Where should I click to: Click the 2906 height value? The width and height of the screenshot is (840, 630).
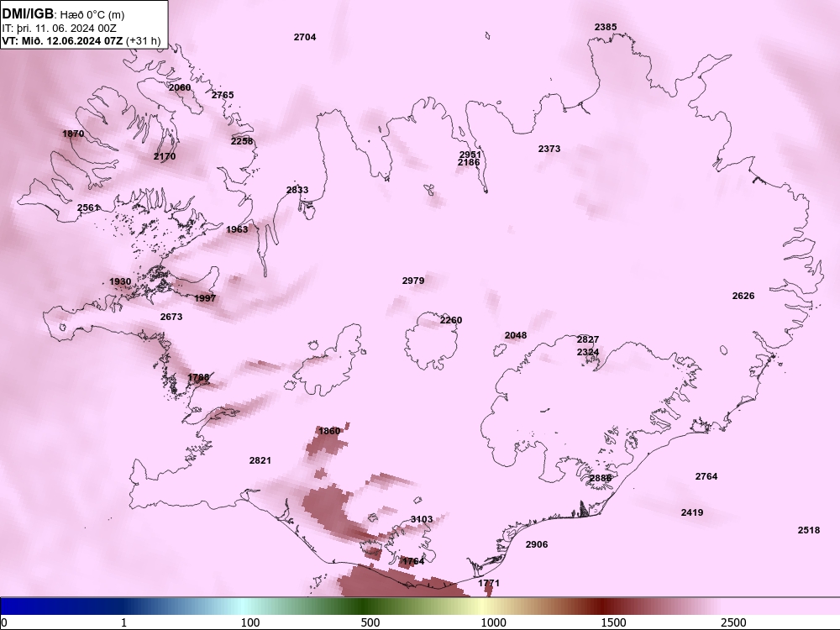536,544
